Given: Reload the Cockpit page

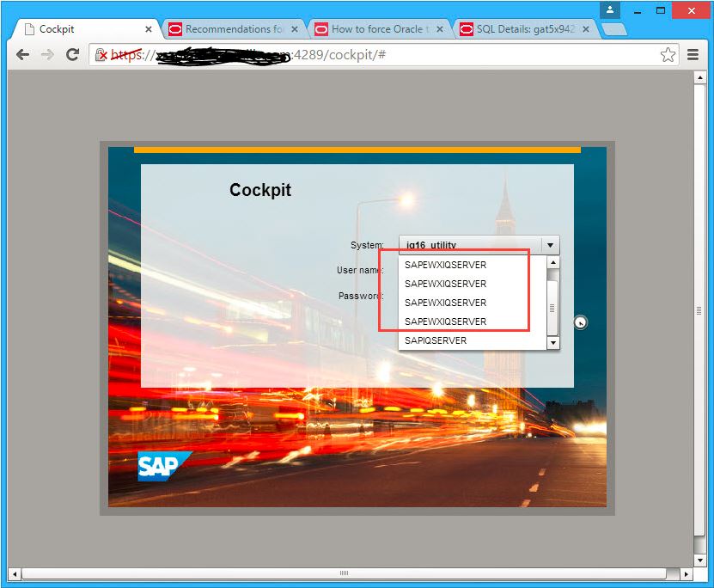Looking at the screenshot, I should [x=72, y=55].
